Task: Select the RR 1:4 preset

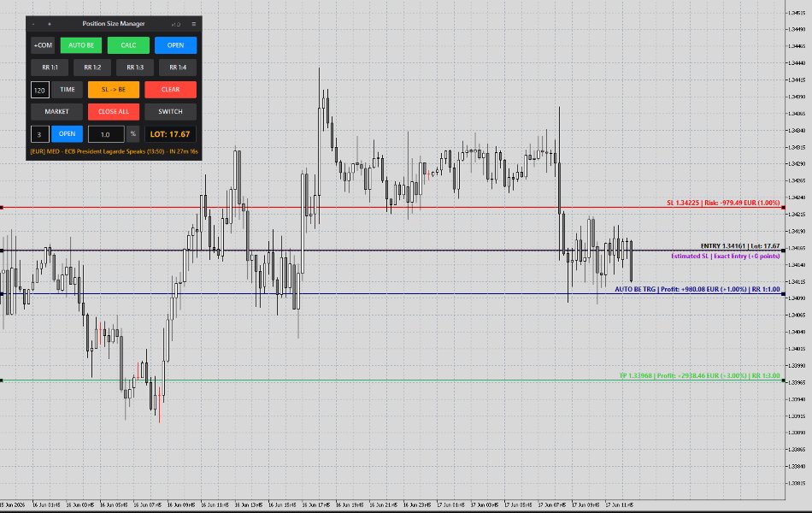Action: pos(178,68)
